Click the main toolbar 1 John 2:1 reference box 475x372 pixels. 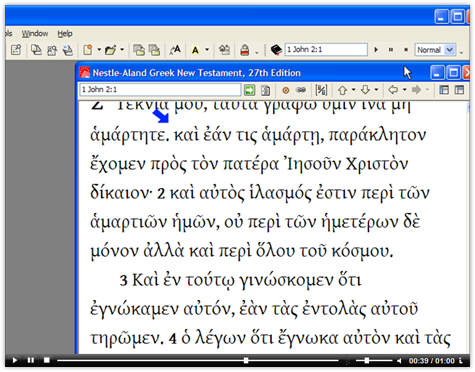pos(326,50)
